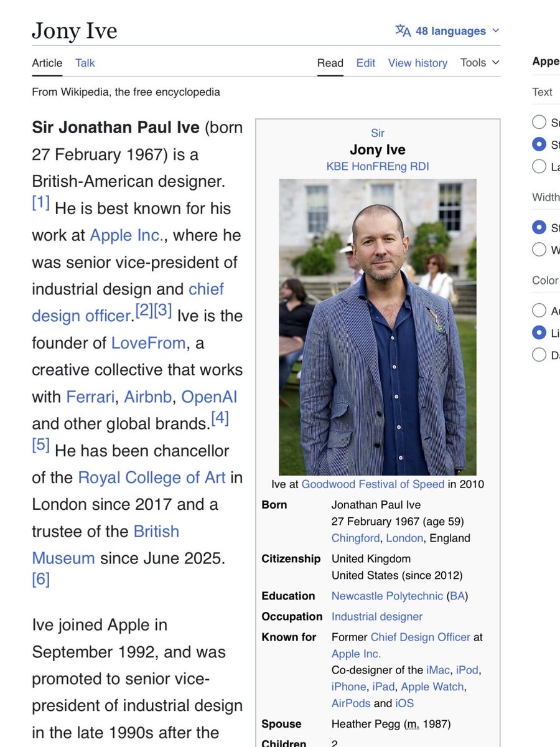Viewport: 560px width, 747px height.
Task: Switch to the Talk tab
Action: (x=85, y=63)
